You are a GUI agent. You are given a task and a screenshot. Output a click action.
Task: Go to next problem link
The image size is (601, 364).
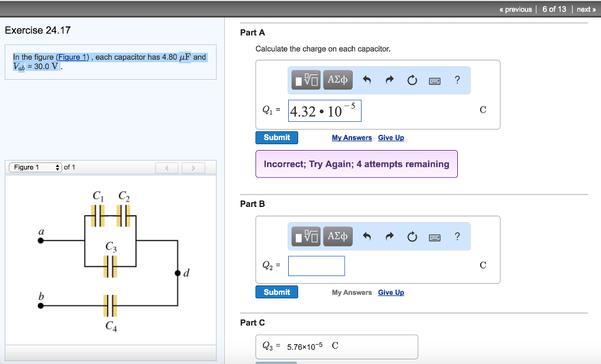586,9
